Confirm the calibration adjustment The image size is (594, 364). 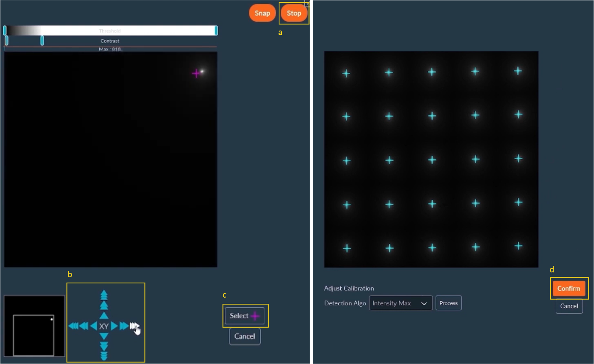point(569,288)
